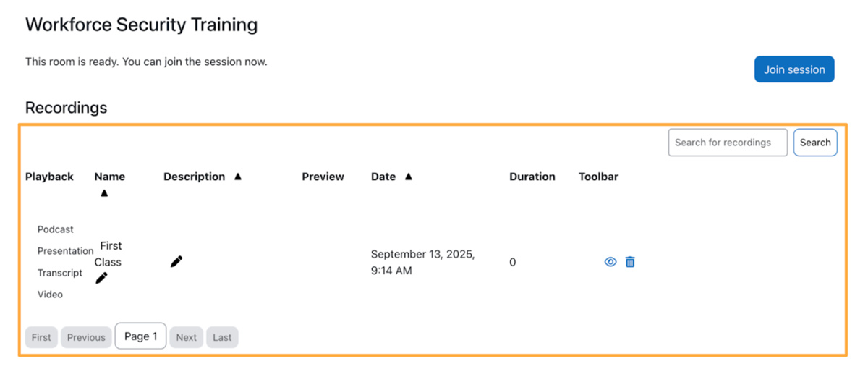
Task: Open the Transcript playback
Action: (60, 273)
